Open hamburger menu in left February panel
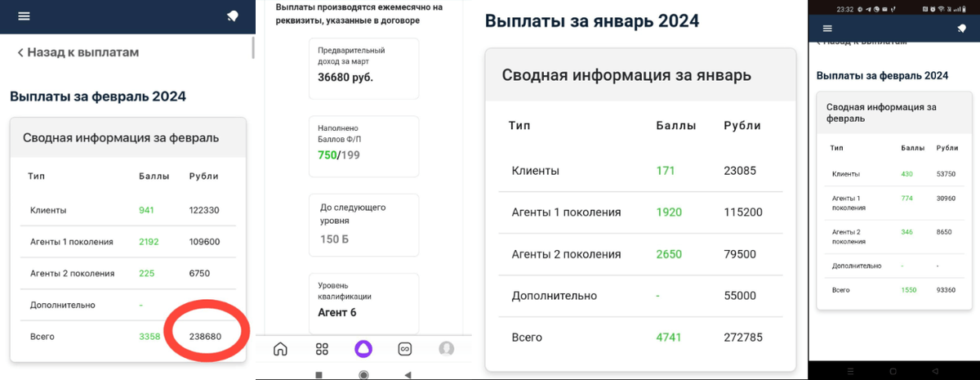Image resolution: width=980 pixels, height=380 pixels. [24, 16]
